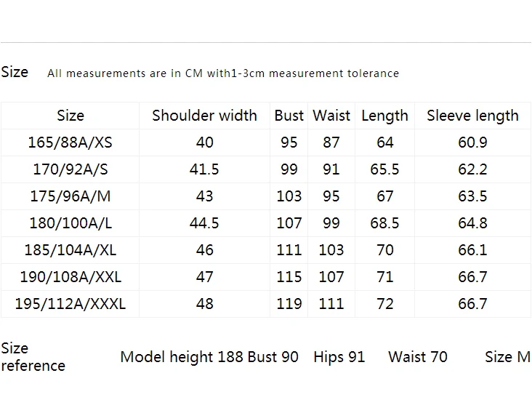Click the measurement tolerance note text
This screenshot has height=397, width=532.
[223, 73]
